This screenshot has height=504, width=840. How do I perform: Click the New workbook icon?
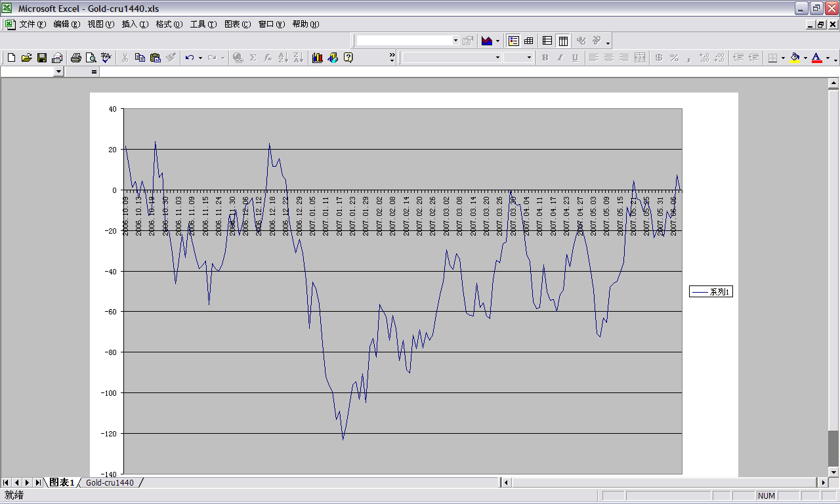[x=11, y=58]
